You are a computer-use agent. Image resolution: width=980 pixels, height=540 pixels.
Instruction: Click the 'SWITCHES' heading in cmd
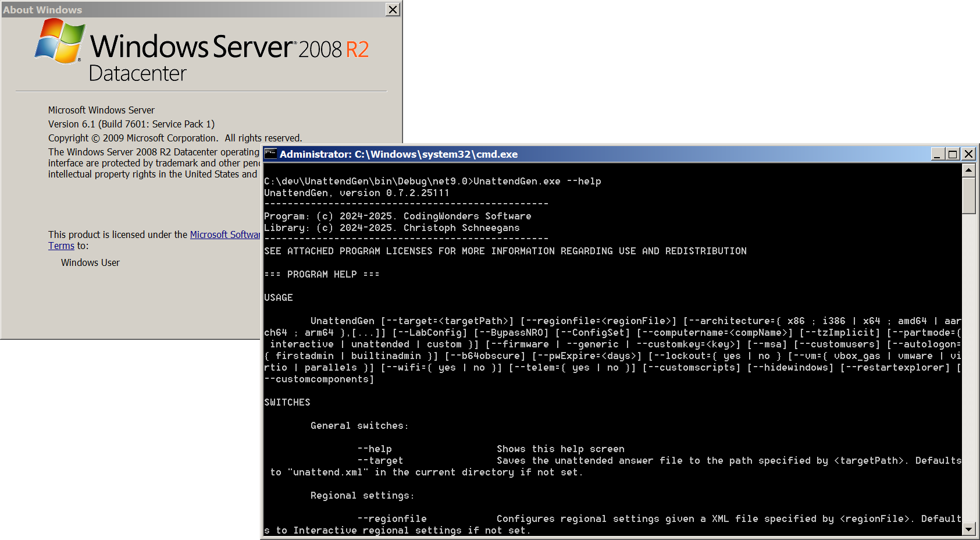287,403
